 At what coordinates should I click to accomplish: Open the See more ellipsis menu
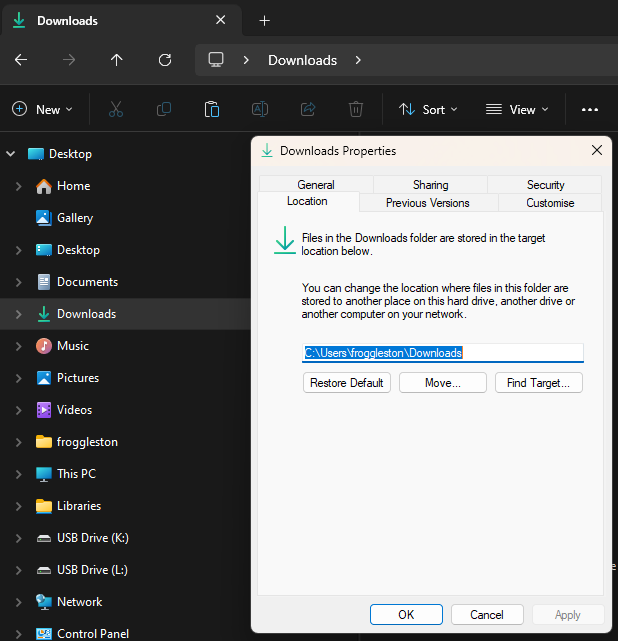pyautogui.click(x=590, y=109)
